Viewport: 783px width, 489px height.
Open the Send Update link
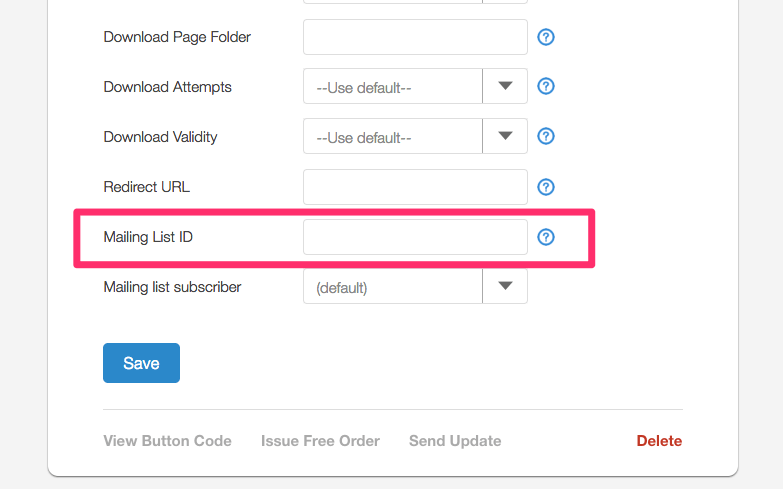455,441
